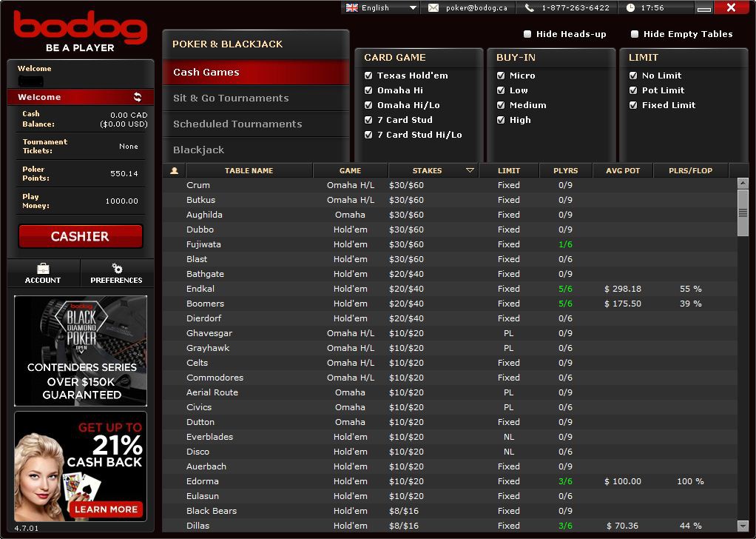The image size is (756, 539).
Task: Click the red Cashier button
Action: [80, 236]
